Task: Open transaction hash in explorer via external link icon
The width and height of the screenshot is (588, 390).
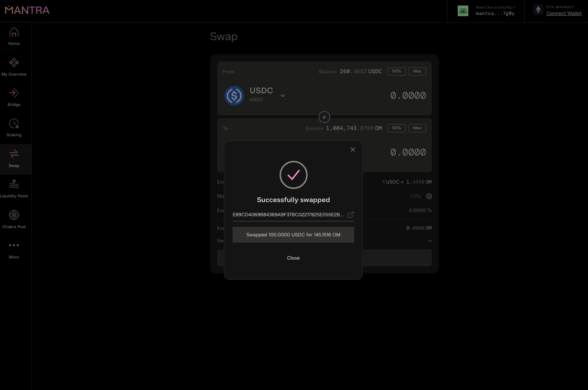Action: pyautogui.click(x=351, y=215)
